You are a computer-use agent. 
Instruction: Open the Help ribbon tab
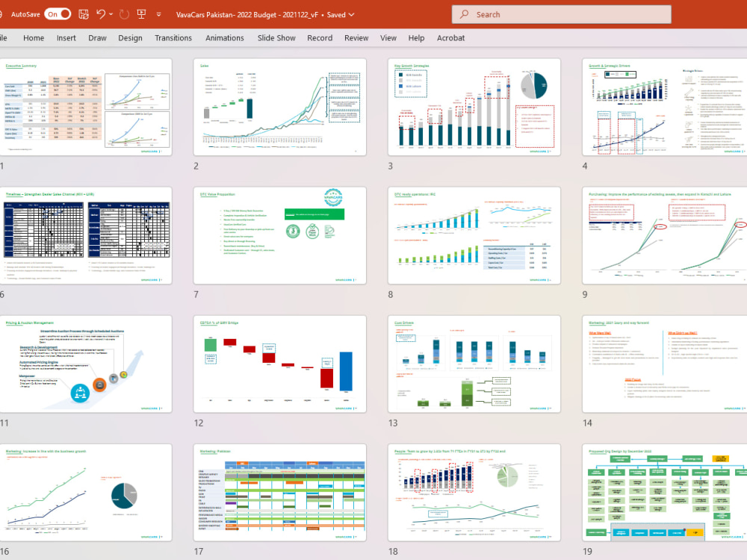pos(416,38)
